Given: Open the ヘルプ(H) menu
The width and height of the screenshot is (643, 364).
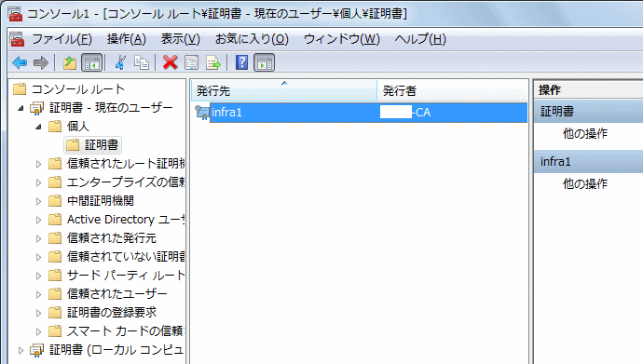Looking at the screenshot, I should pos(420,39).
